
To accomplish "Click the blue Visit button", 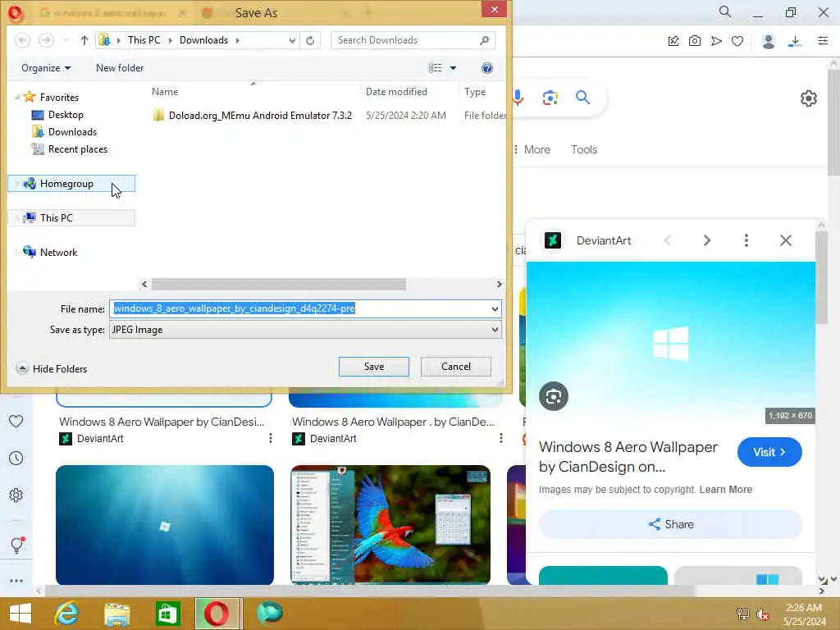I will [769, 452].
